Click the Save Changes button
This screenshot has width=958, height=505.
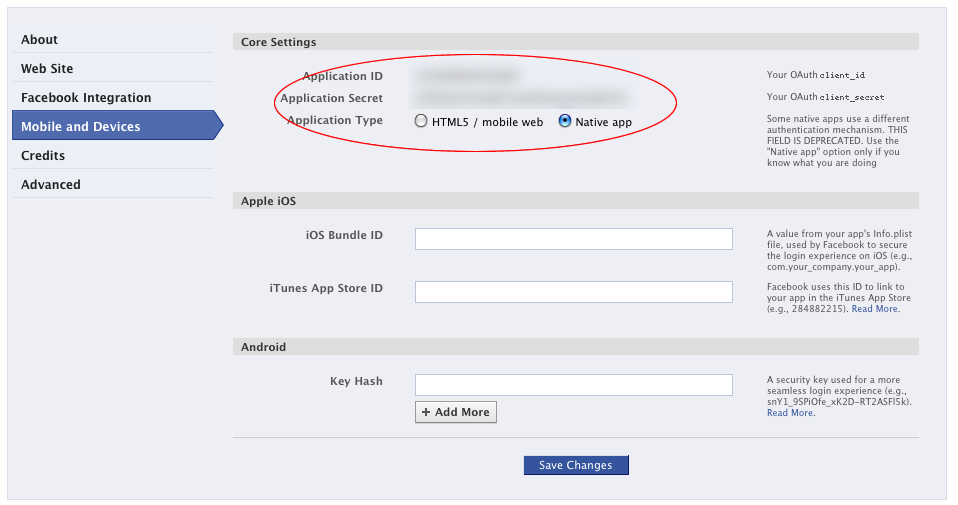point(576,465)
